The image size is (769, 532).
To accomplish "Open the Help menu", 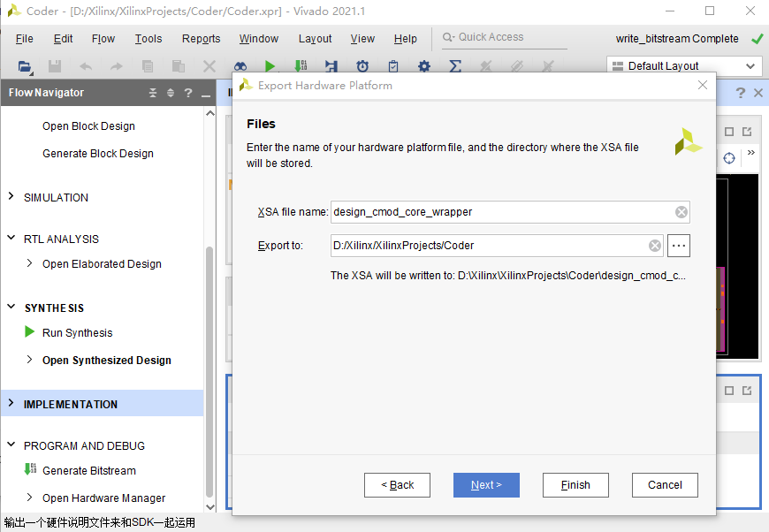I will coord(406,39).
